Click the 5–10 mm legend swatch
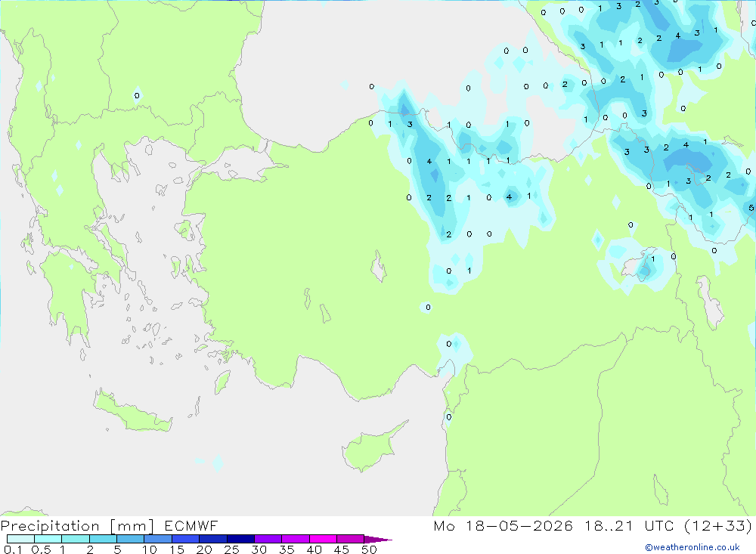 (130, 539)
